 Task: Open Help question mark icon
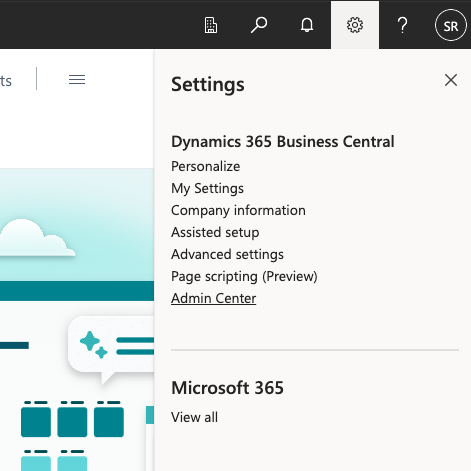point(403,25)
